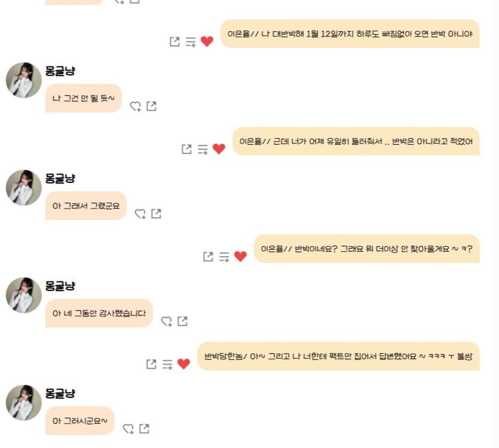Click share icon next to '반박은 아니라고 적었어'
The width and height of the screenshot is (499, 448).
point(187,149)
